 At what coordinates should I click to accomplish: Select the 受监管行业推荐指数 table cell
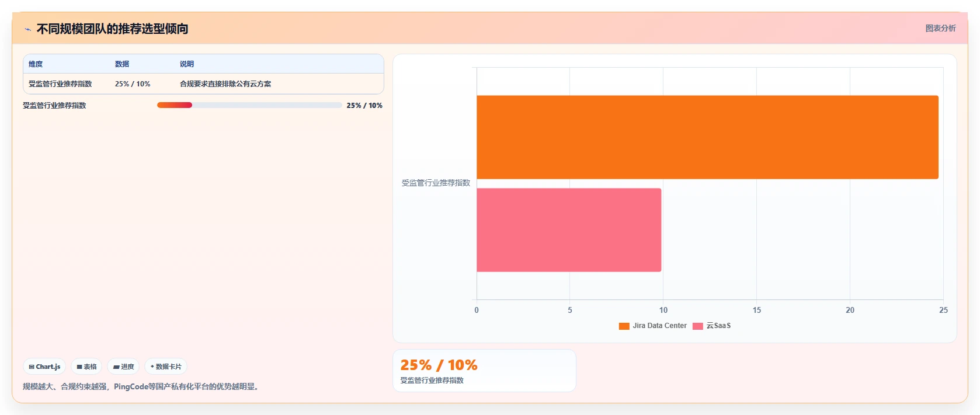(60, 84)
